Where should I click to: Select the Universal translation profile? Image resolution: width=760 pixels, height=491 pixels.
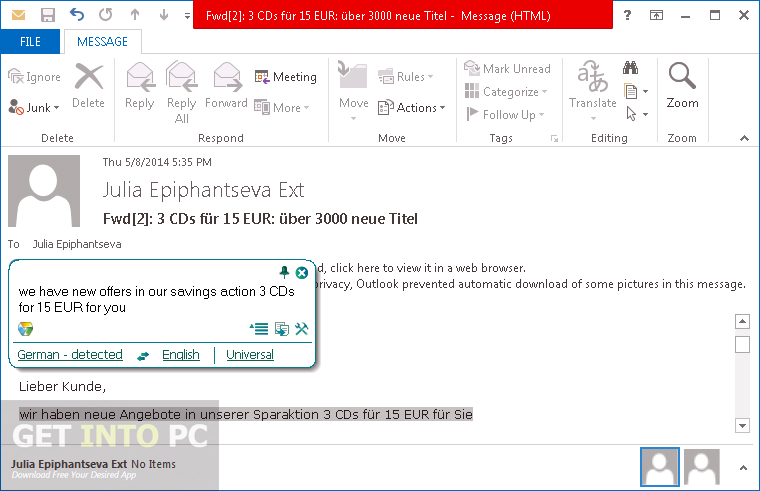coord(250,354)
